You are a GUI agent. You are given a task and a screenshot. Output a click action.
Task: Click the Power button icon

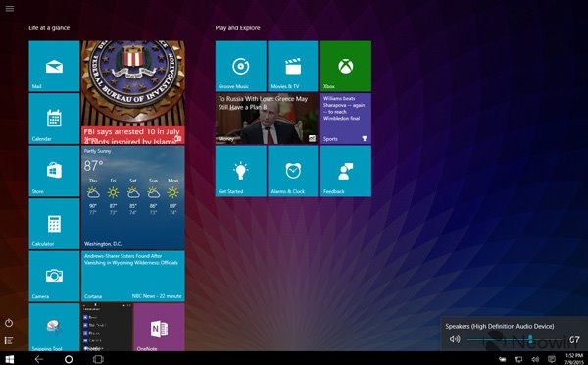(9, 323)
